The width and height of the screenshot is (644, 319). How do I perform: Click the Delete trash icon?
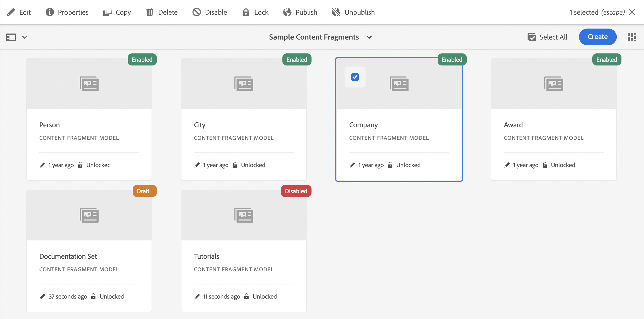click(x=150, y=12)
